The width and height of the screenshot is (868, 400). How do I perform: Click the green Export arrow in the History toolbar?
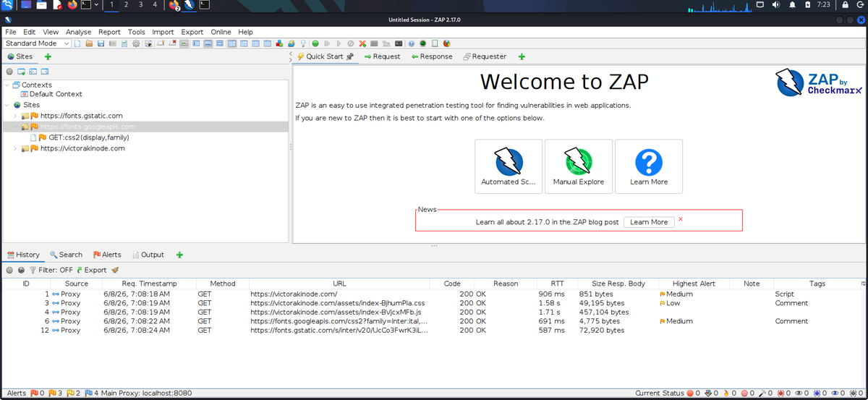[x=80, y=270]
